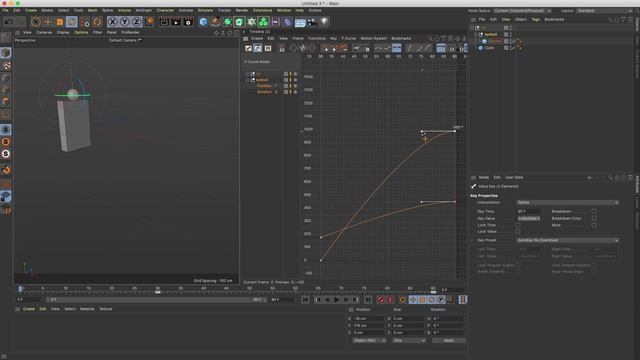Screen dimensions: 640x360
Task: Open the Floor/environment icon
Action: 300,22
